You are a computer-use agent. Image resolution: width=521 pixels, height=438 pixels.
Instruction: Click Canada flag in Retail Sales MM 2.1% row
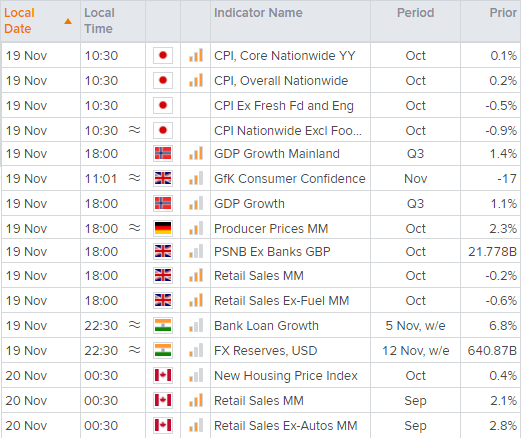(163, 400)
